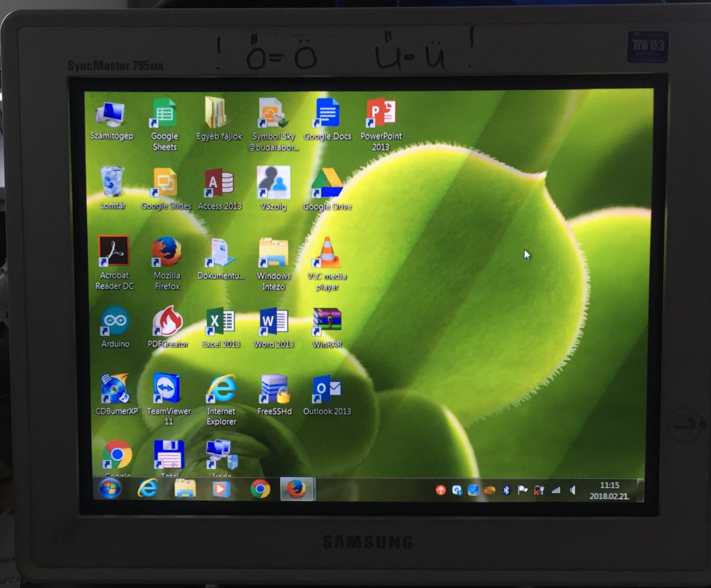
Task: Launch the VLC media player shortcut
Action: point(327,263)
